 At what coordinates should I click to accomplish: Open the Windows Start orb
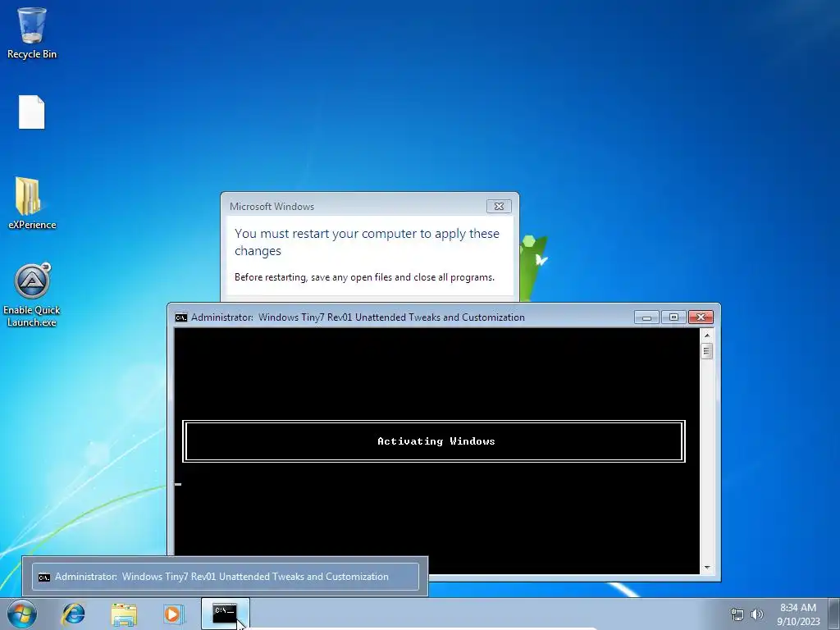[22, 614]
